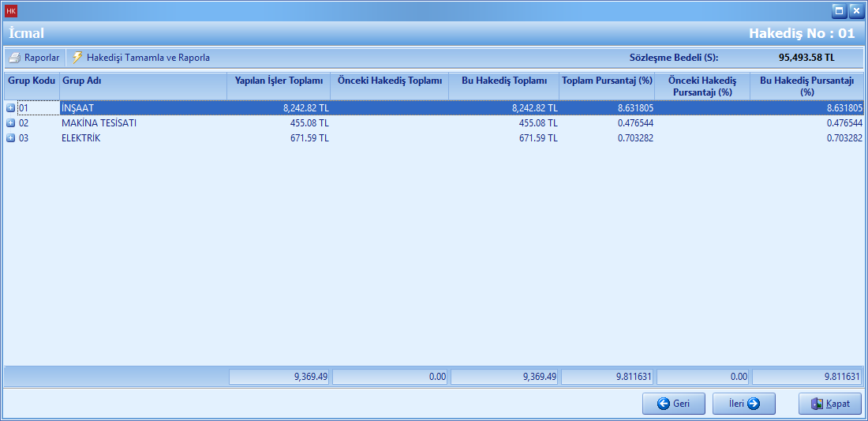Click Bu Hakediş Toplamı column header
Viewport: 868px width, 421px height.
tap(503, 81)
